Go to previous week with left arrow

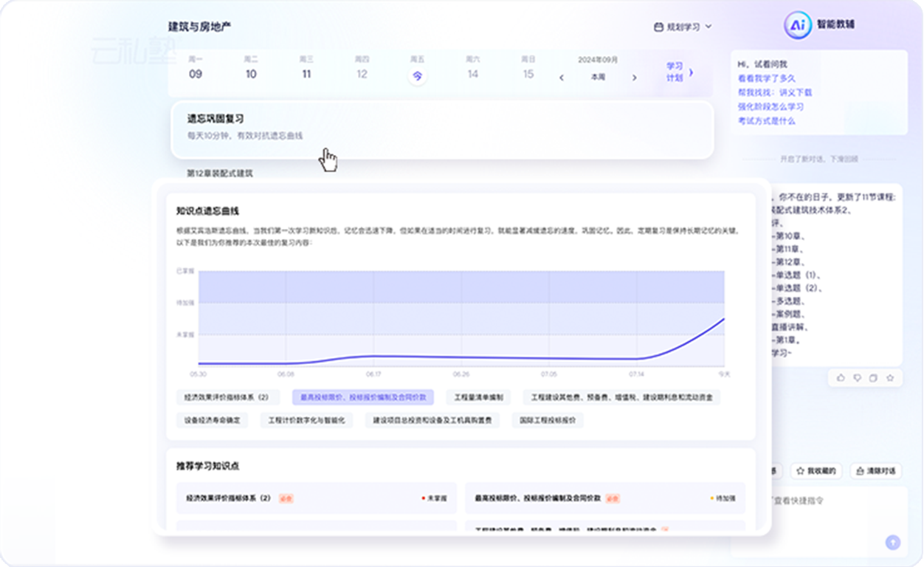coord(562,78)
